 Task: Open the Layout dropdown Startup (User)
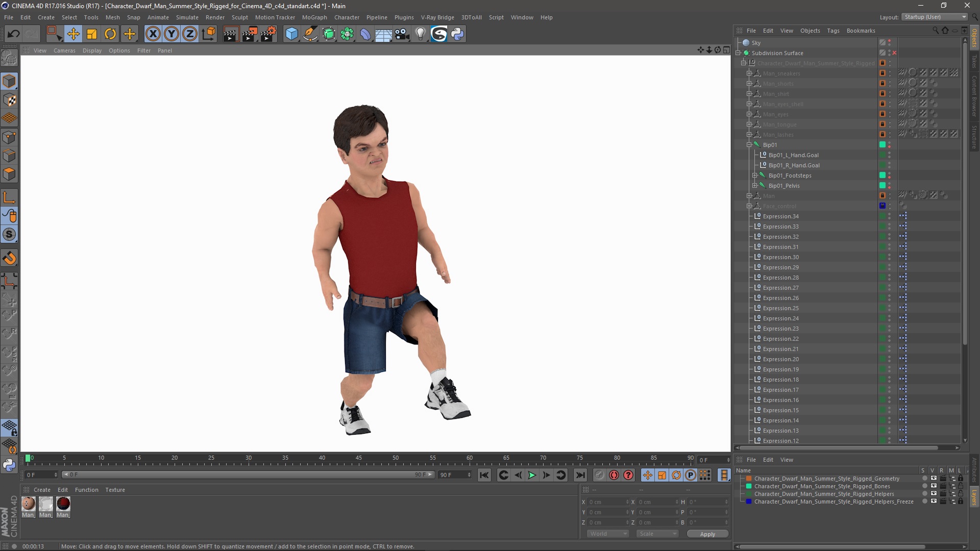935,17
